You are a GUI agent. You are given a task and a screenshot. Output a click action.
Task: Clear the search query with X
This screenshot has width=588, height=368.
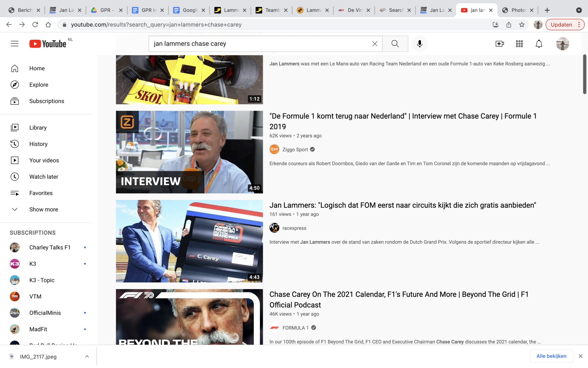pos(375,44)
